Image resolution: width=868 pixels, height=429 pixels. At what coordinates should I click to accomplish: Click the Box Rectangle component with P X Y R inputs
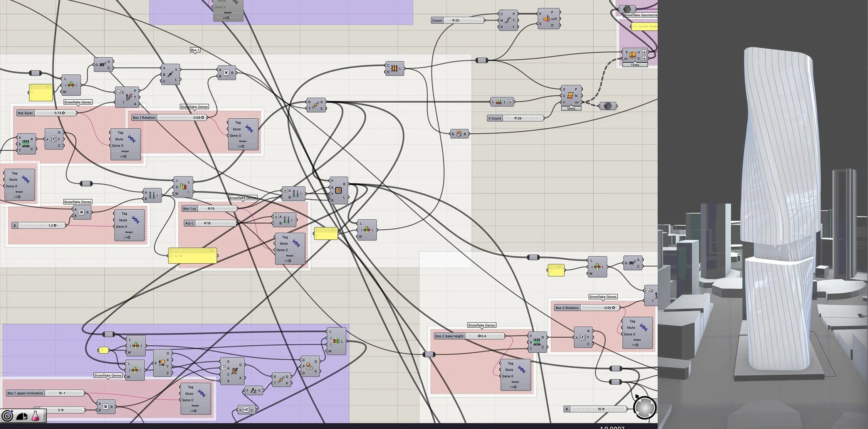point(338,190)
